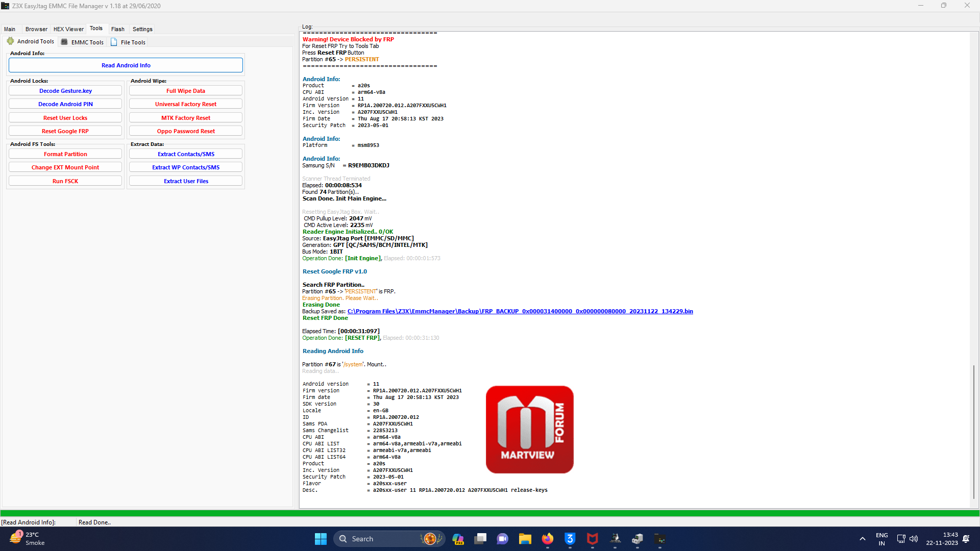Click the 'Reader Engine Initialized.. 0/OK' line

coord(348,232)
